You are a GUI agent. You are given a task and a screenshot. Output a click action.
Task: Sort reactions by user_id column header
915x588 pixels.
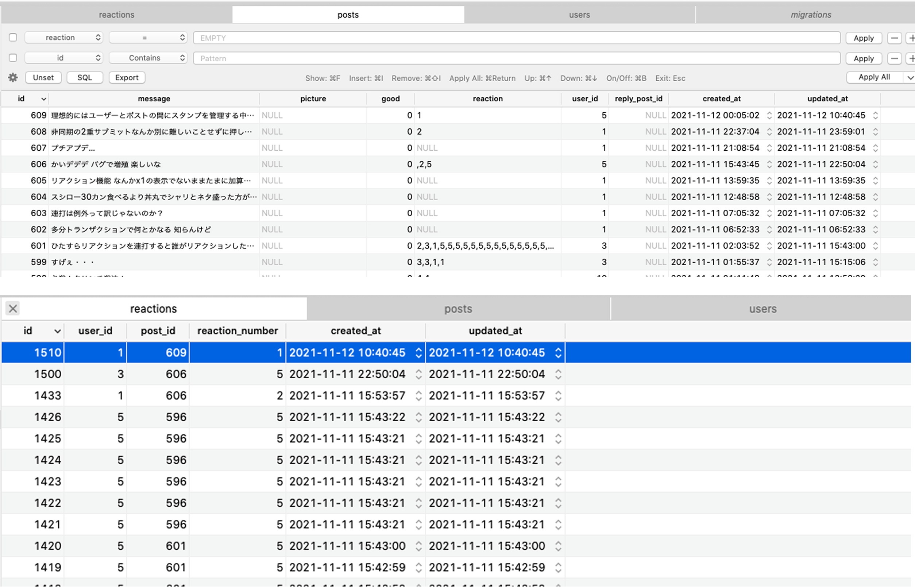click(95, 331)
